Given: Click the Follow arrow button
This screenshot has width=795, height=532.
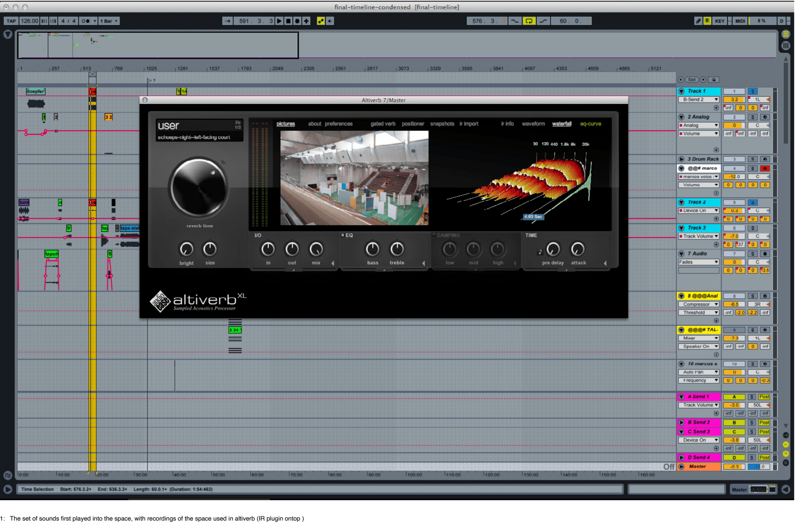Looking at the screenshot, I should 228,21.
